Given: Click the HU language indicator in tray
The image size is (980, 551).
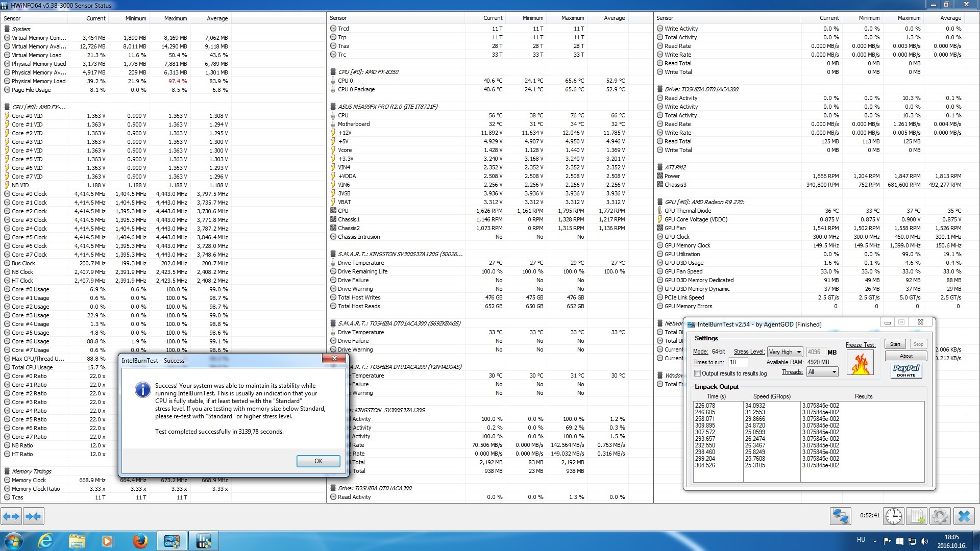Looking at the screenshot, I should [x=861, y=540].
